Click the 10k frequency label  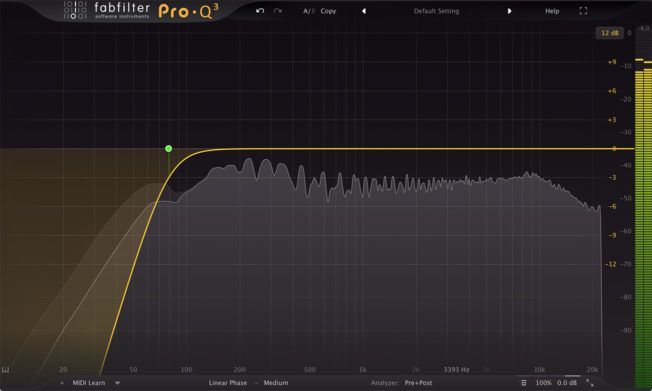[539, 369]
